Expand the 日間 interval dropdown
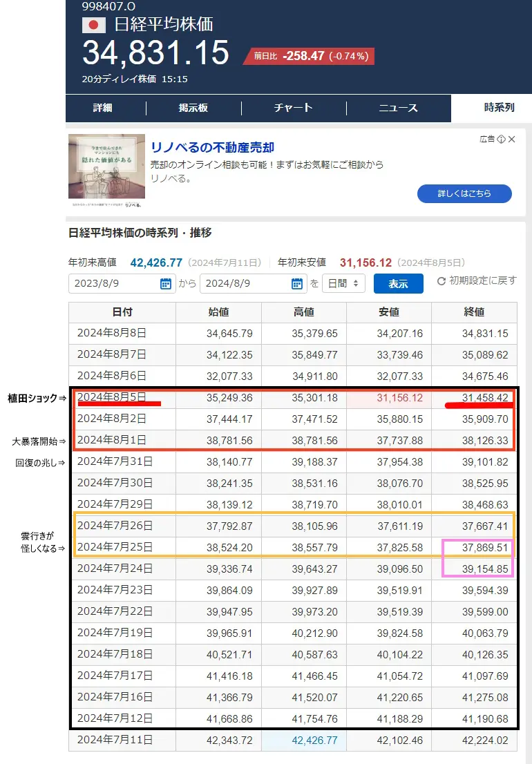This screenshot has height=764, width=532. click(345, 283)
